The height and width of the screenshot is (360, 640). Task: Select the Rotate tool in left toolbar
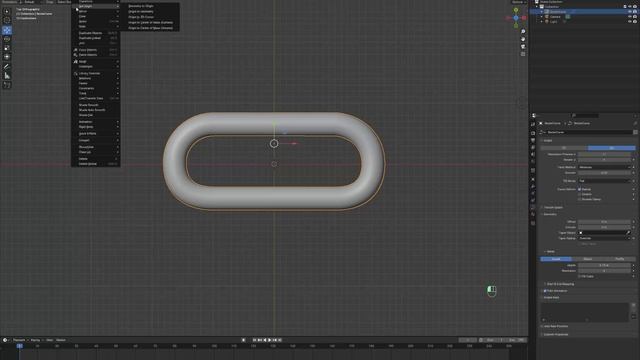click(7, 39)
